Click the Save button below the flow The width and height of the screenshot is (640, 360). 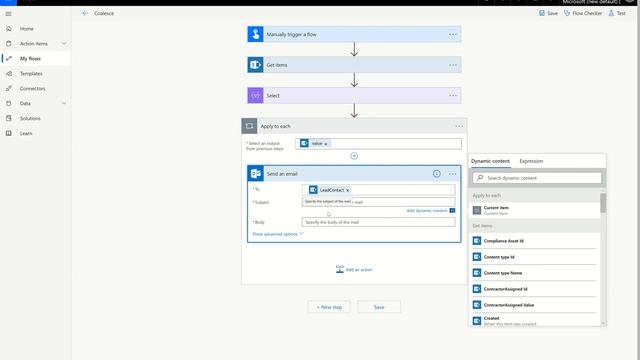[379, 307]
